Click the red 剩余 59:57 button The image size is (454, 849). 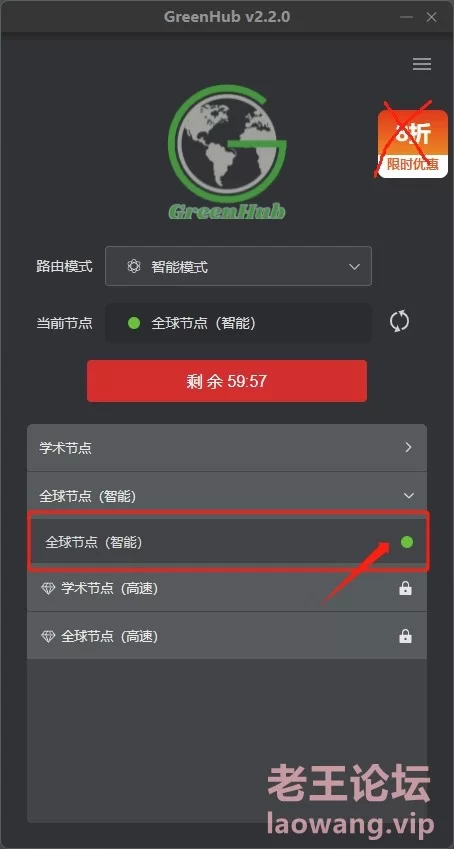click(227, 381)
